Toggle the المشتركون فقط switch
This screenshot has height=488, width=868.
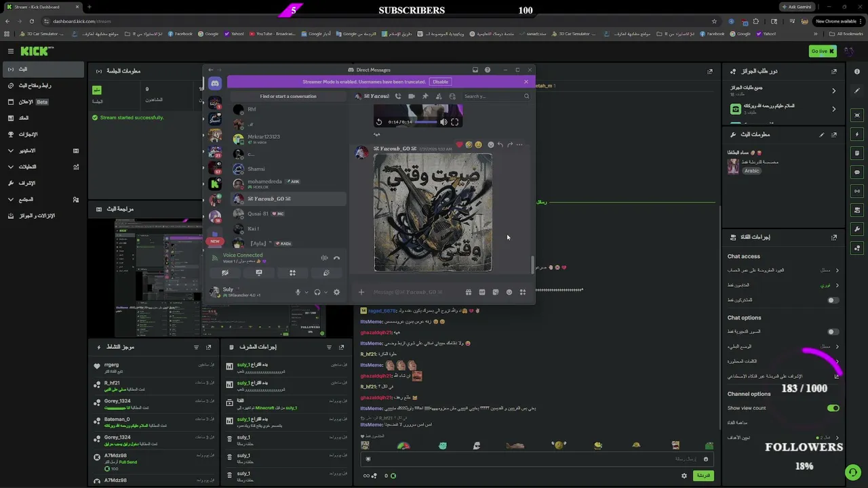coord(833,300)
